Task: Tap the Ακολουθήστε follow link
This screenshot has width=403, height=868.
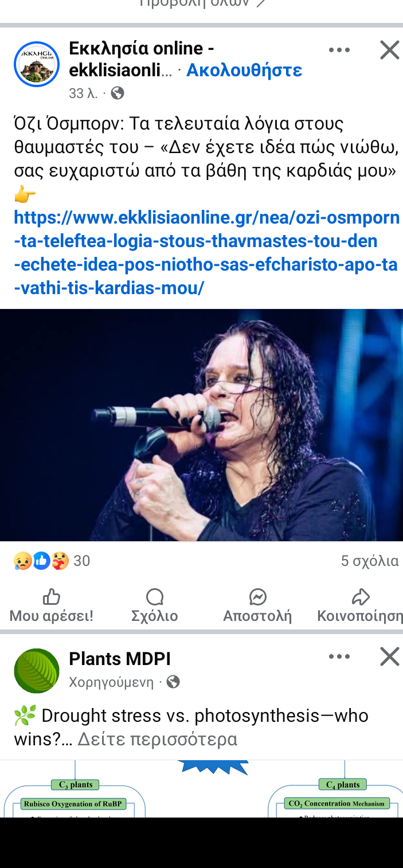Action: click(244, 71)
